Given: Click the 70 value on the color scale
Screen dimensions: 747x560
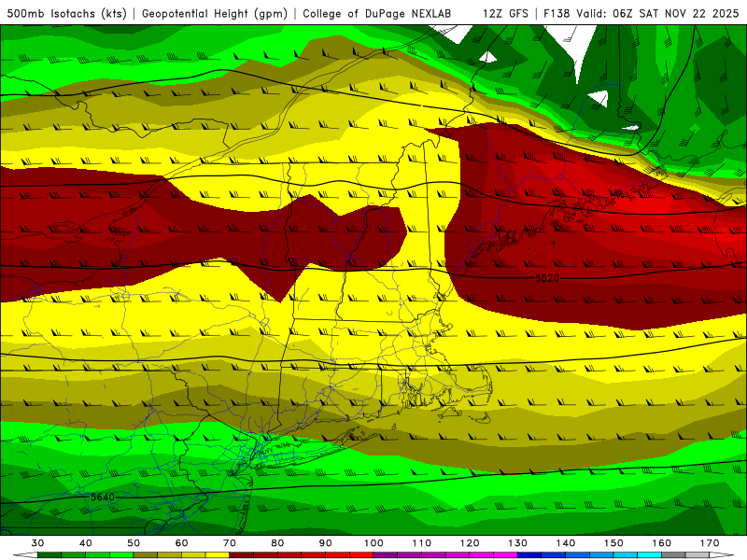Looking at the screenshot, I should click(230, 543).
